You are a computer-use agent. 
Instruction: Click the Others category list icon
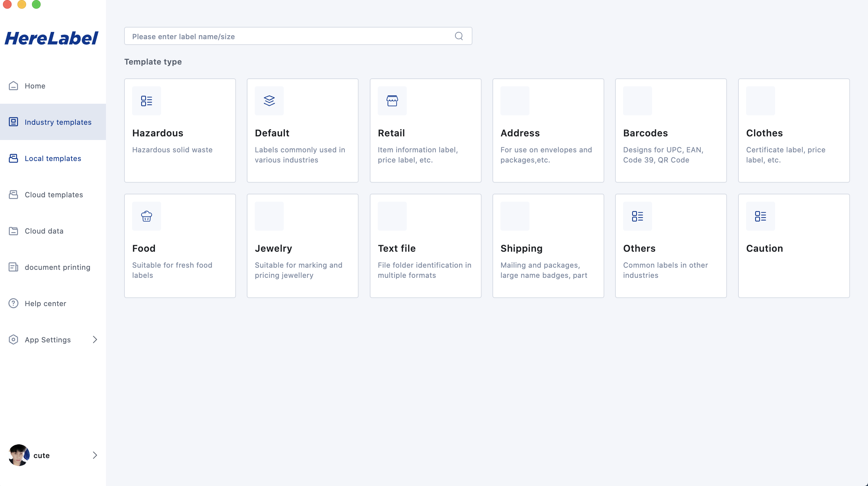[x=637, y=216]
